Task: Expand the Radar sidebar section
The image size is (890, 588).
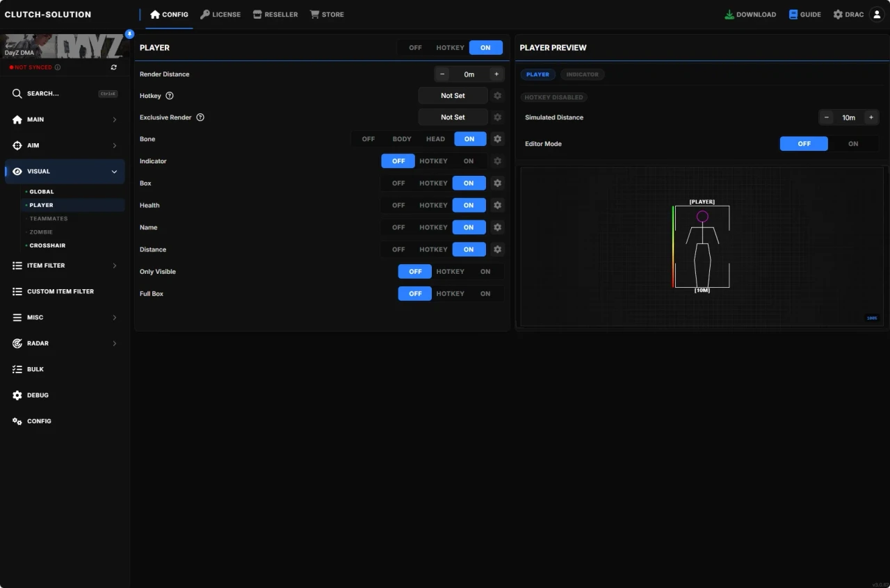Action: (x=65, y=343)
